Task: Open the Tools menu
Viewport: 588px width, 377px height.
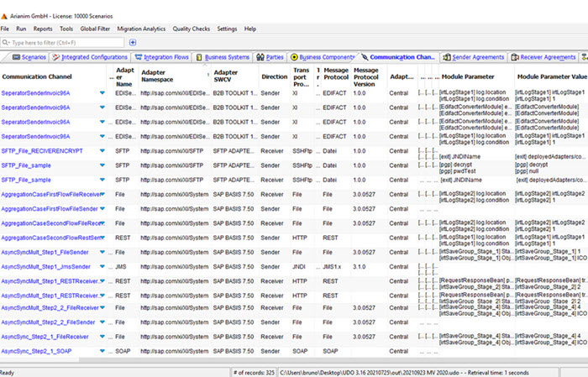Action: pos(66,29)
